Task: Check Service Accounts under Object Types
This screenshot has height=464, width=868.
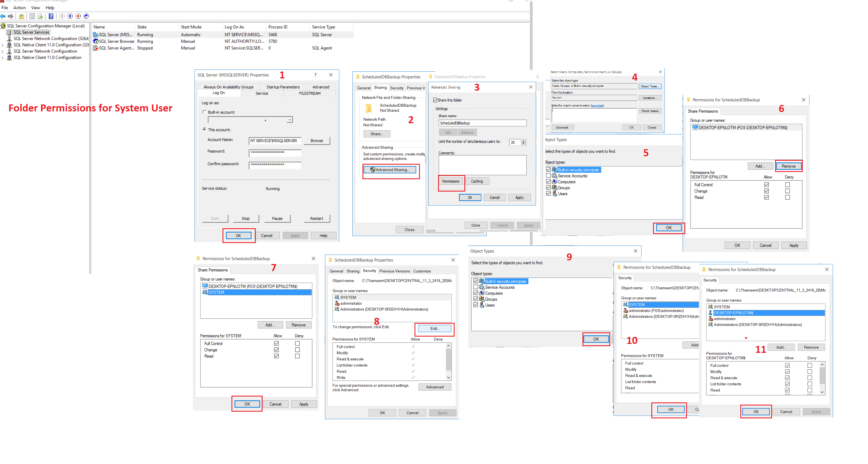Action: click(549, 176)
